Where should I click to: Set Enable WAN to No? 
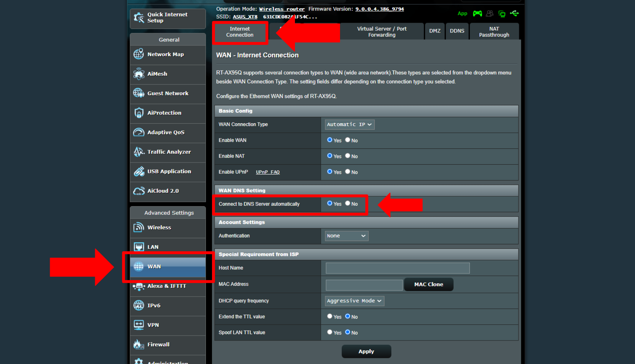point(348,140)
